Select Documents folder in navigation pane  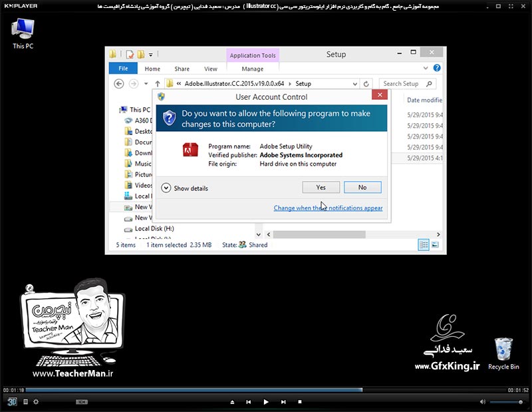pos(138,142)
